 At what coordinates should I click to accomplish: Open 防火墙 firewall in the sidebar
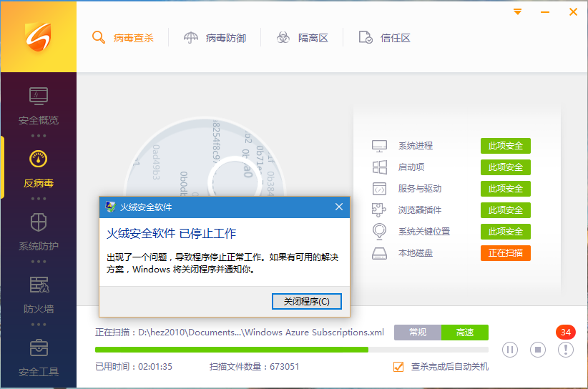point(38,295)
